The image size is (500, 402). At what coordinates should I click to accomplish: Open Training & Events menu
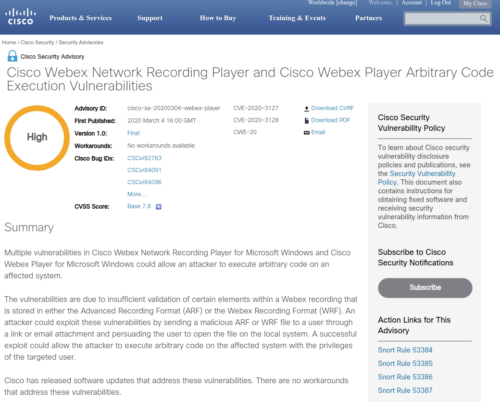click(x=297, y=18)
